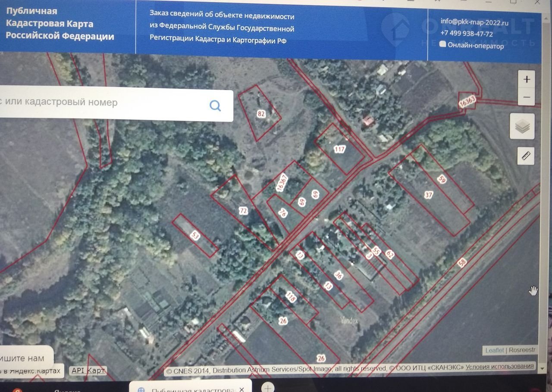Click the info@pkk-map-2022.ru email link

pyautogui.click(x=474, y=22)
